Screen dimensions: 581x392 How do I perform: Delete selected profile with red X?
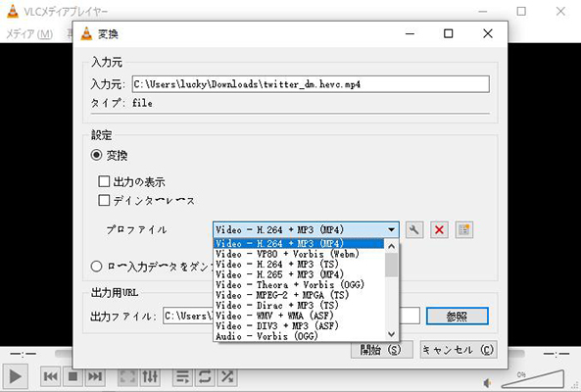coord(439,230)
